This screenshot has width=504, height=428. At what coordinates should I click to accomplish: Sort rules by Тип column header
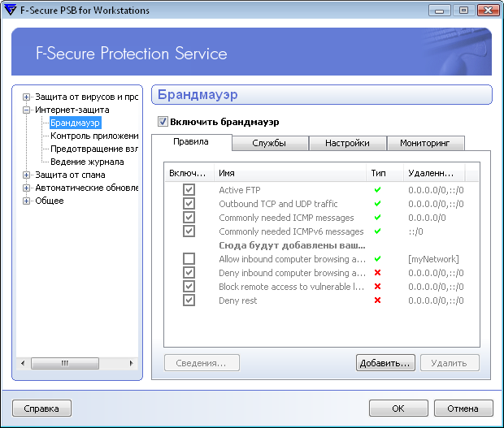pos(385,173)
